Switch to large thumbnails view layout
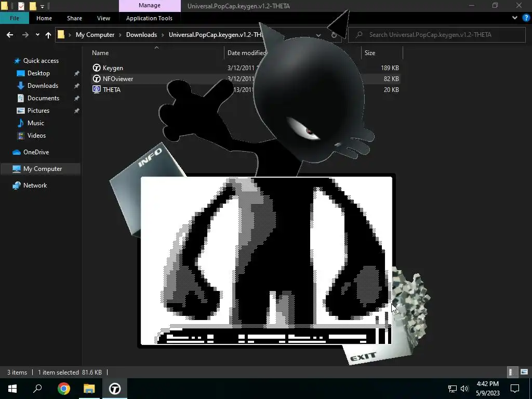 pos(524,372)
